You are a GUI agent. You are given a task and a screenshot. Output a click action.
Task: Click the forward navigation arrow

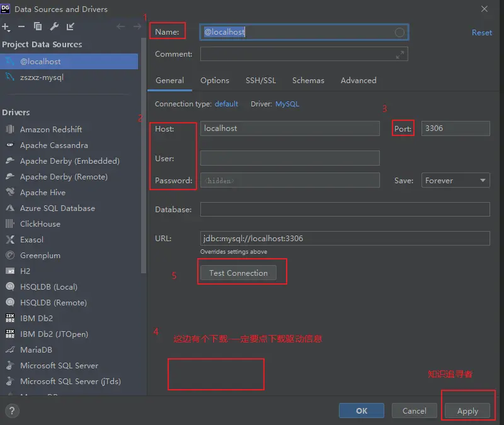(137, 26)
